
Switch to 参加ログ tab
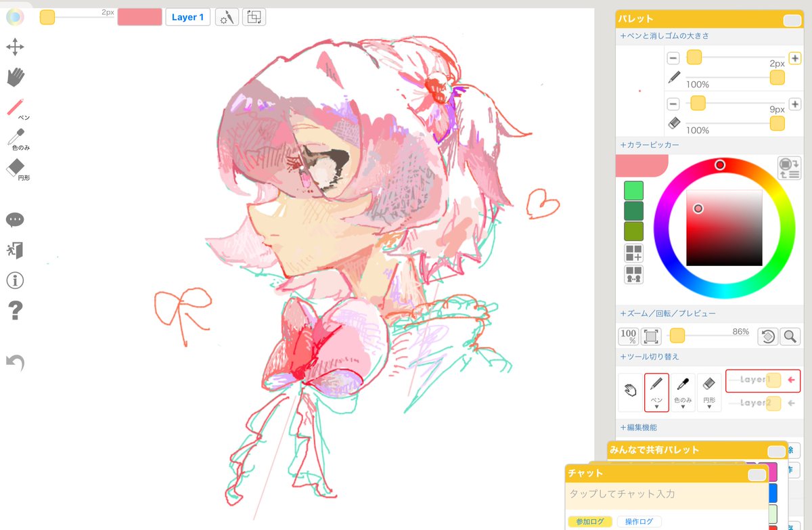(x=590, y=521)
